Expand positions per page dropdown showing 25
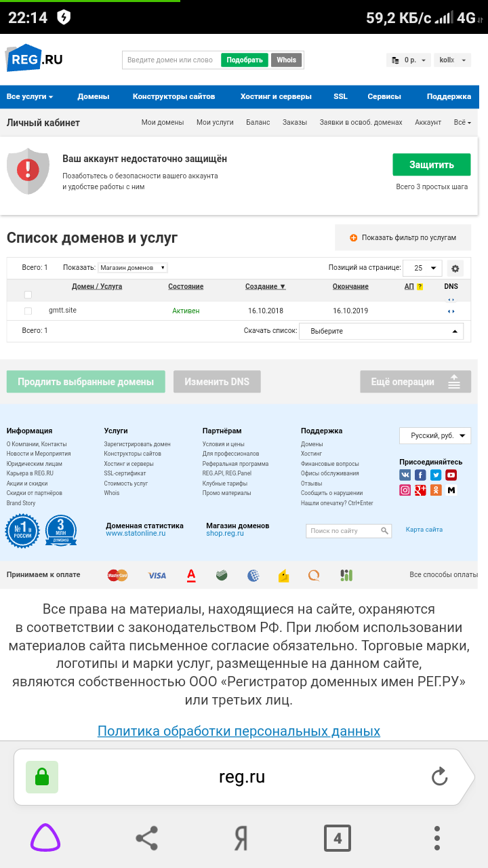Screen dimensions: 488x868 pyautogui.click(x=422, y=268)
